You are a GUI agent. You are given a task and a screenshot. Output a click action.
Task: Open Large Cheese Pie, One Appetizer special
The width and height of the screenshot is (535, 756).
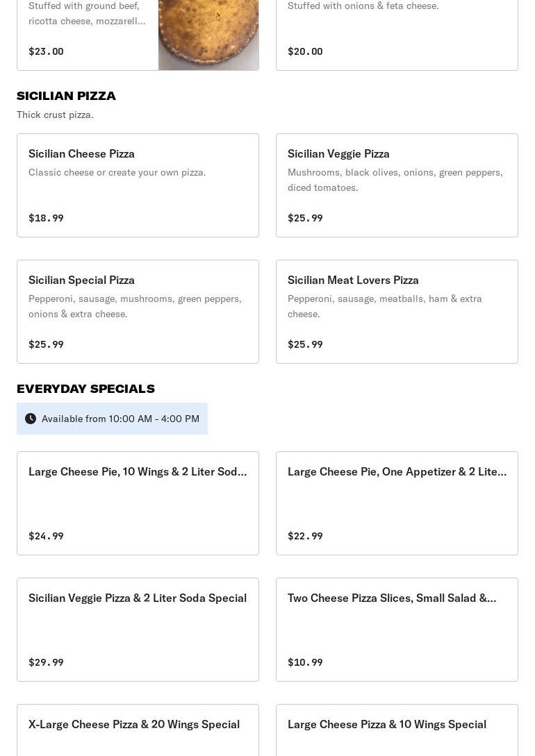[397, 503]
